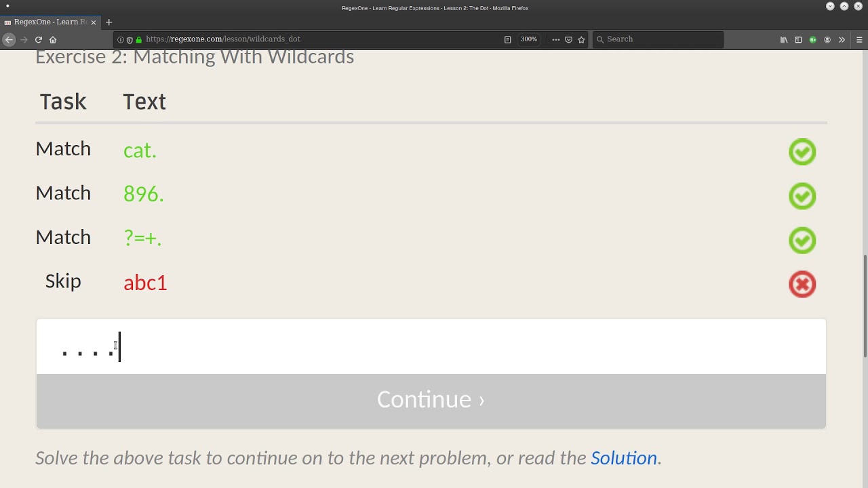Open a new tab with plus button

point(108,22)
